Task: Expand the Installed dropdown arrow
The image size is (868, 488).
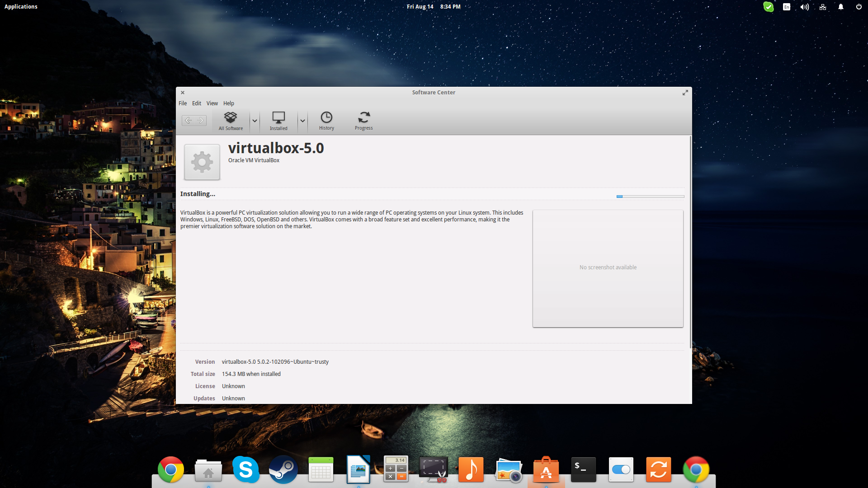Action: click(302, 121)
